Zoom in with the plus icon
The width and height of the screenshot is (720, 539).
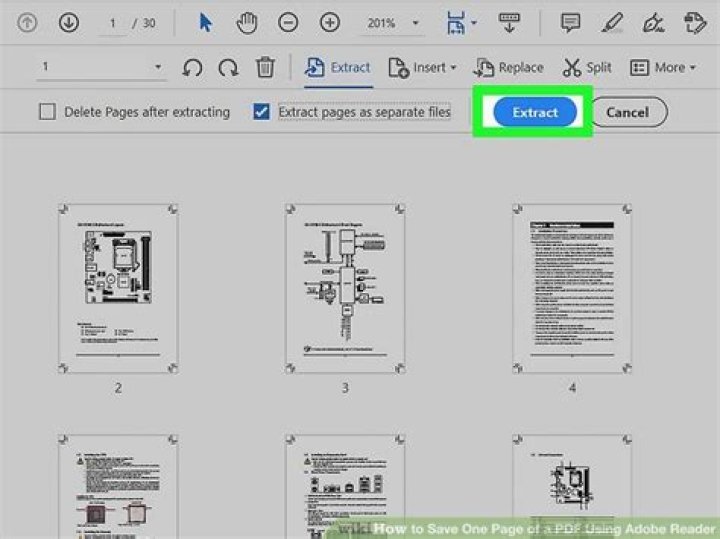tap(330, 22)
